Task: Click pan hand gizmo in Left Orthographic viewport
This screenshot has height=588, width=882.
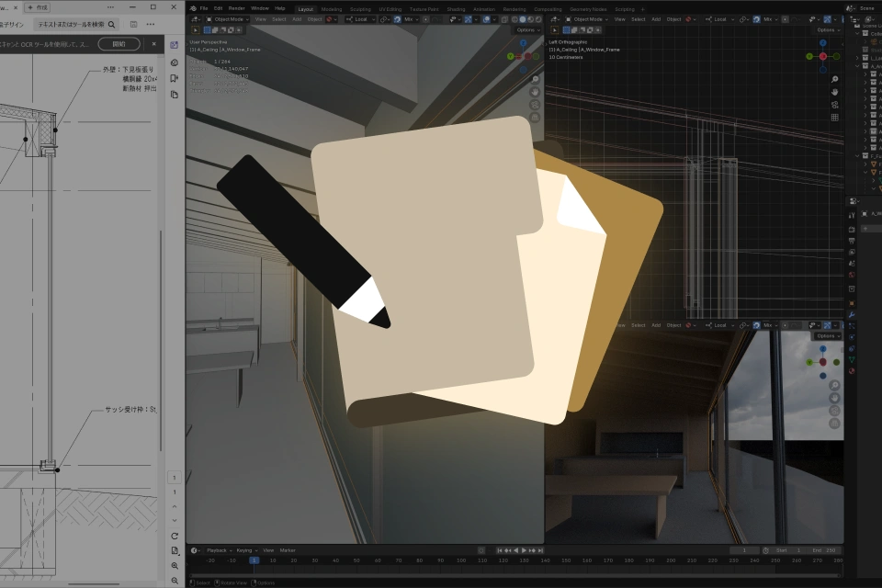Action: point(835,92)
